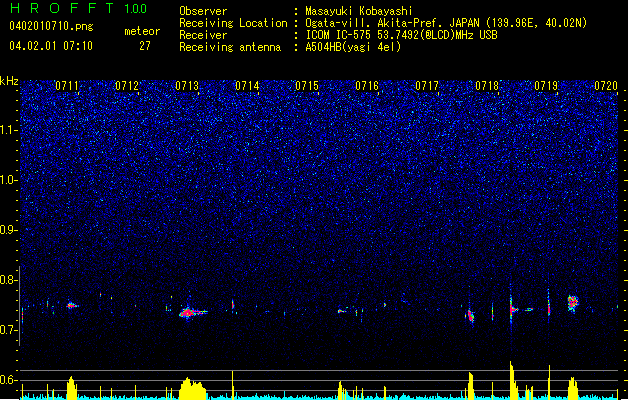The width and height of the screenshot is (629, 400).
Task: Click the kHz axis unit label
Action: coord(9,81)
